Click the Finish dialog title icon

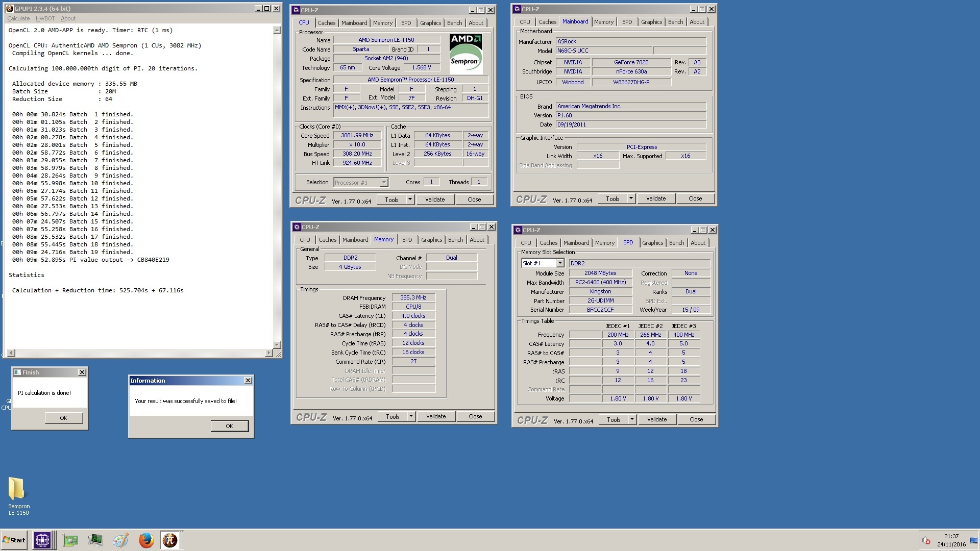pyautogui.click(x=17, y=372)
